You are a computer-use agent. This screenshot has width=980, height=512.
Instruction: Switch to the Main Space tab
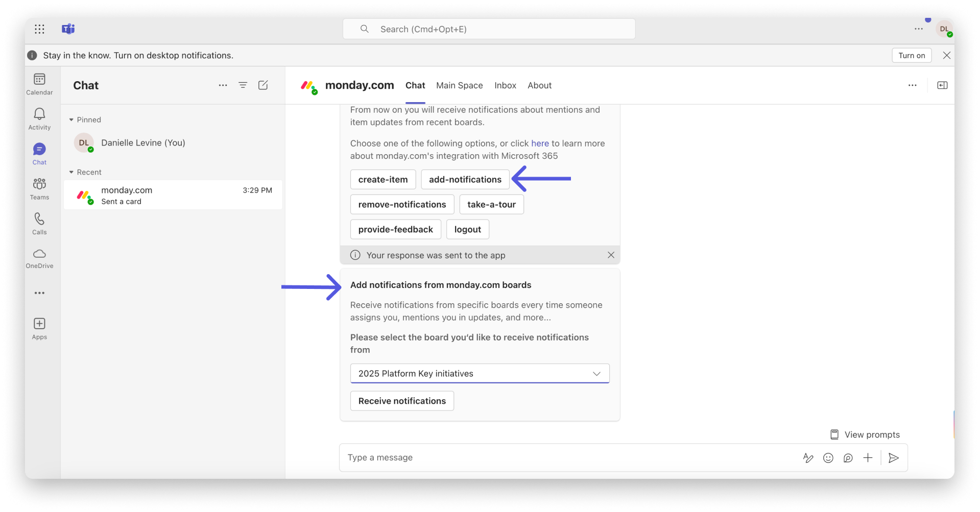(x=459, y=86)
